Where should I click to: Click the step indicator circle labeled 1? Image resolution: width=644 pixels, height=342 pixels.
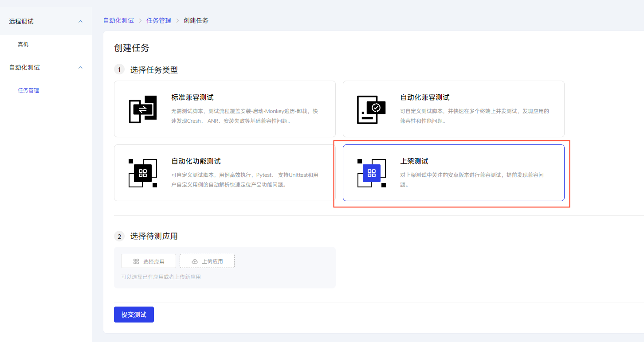pos(119,69)
